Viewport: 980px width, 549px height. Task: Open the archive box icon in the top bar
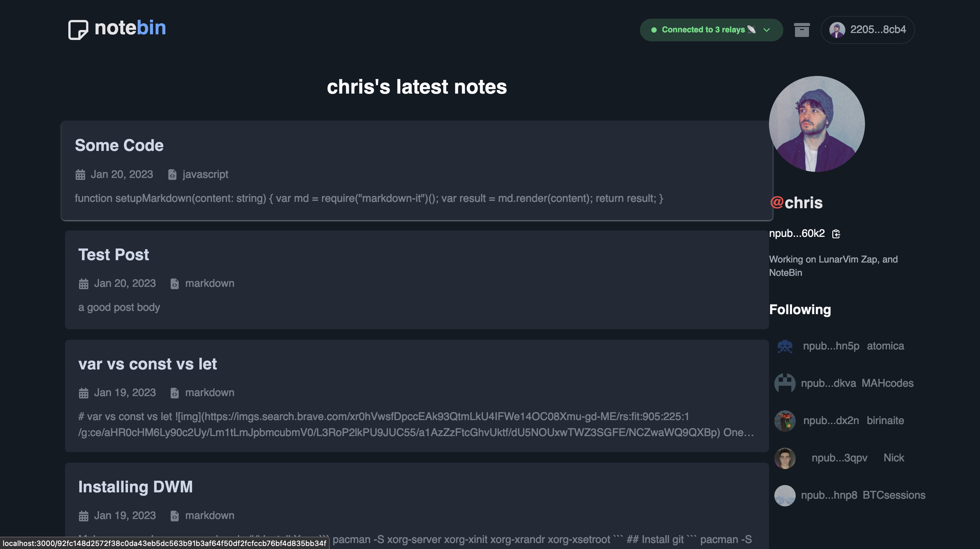pos(802,30)
